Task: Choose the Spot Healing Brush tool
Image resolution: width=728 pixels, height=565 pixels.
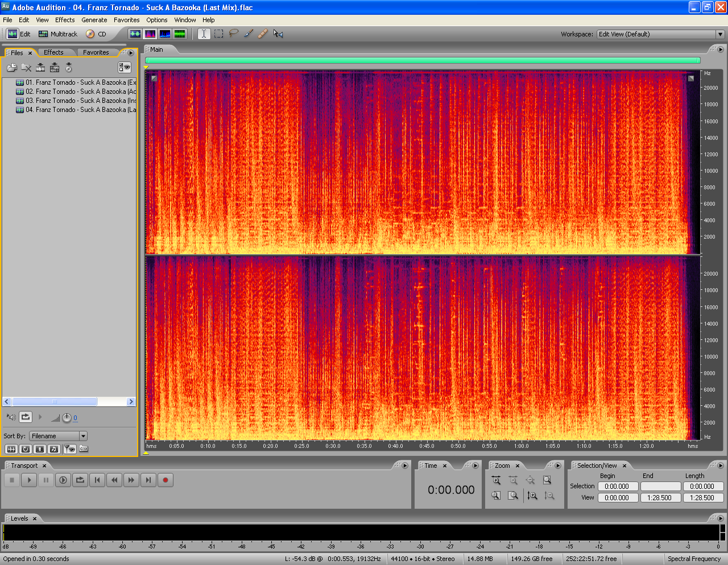Action: point(263,34)
